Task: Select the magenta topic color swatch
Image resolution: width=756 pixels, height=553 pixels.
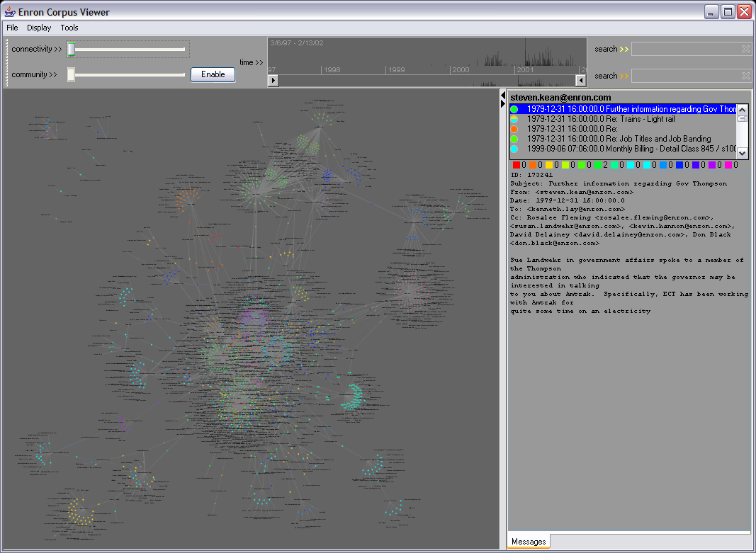Action: tap(728, 165)
